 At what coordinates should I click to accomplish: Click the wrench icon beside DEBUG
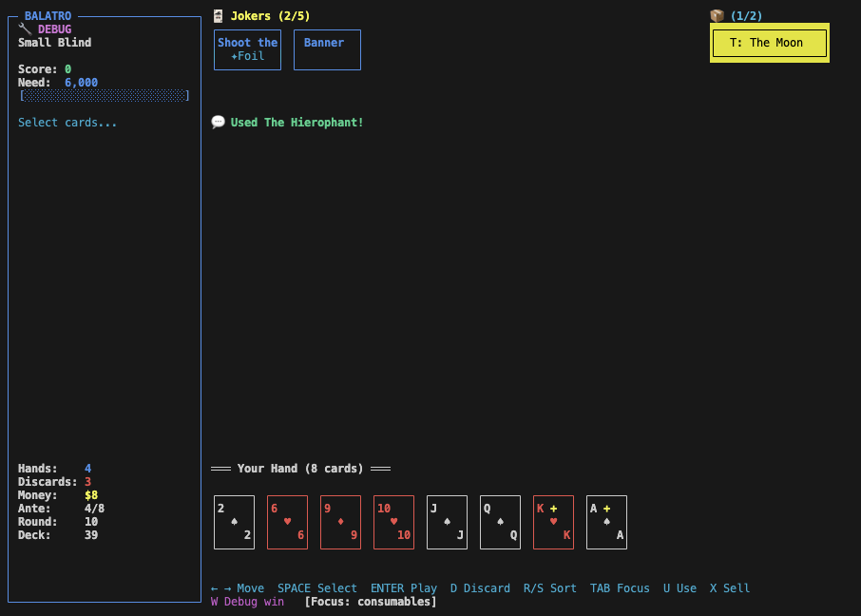(23, 29)
